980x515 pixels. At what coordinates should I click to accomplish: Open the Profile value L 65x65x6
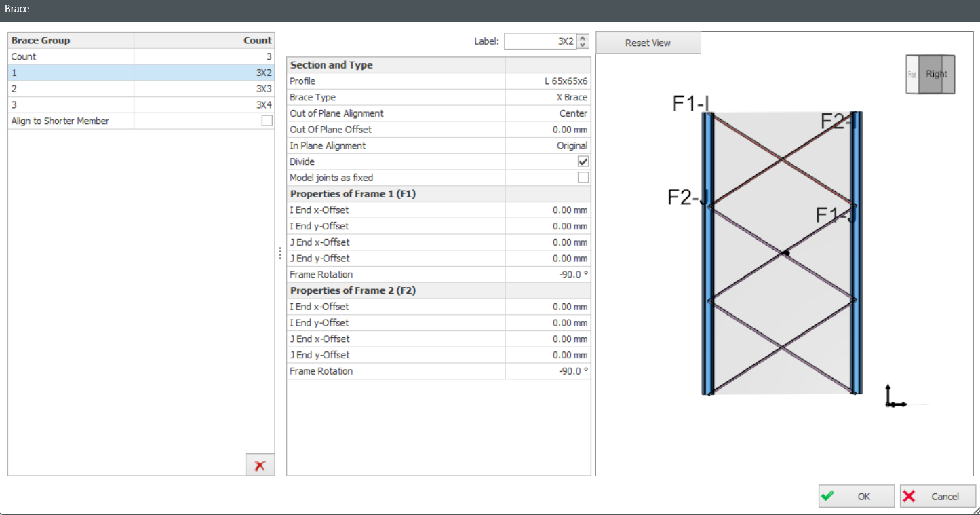click(x=548, y=81)
